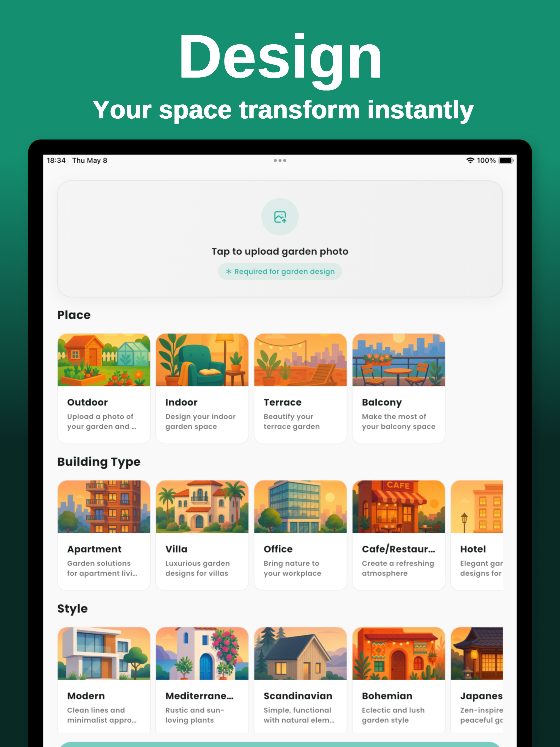This screenshot has width=560, height=747.
Task: Select the Apartment building type
Action: coord(104,535)
